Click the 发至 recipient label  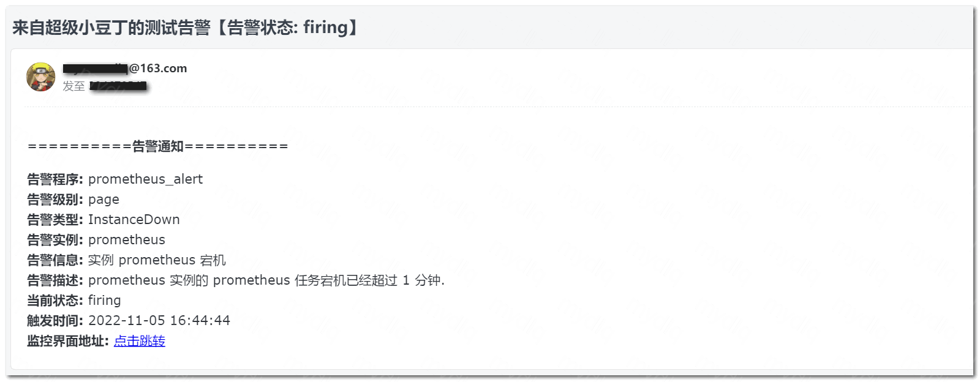click(73, 86)
